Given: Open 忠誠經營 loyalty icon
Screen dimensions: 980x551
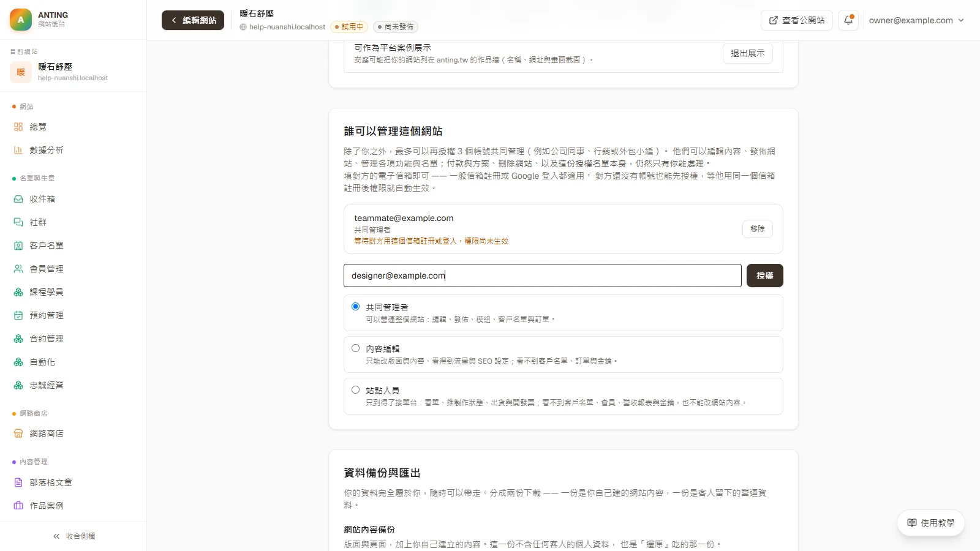Looking at the screenshot, I should 18,385.
